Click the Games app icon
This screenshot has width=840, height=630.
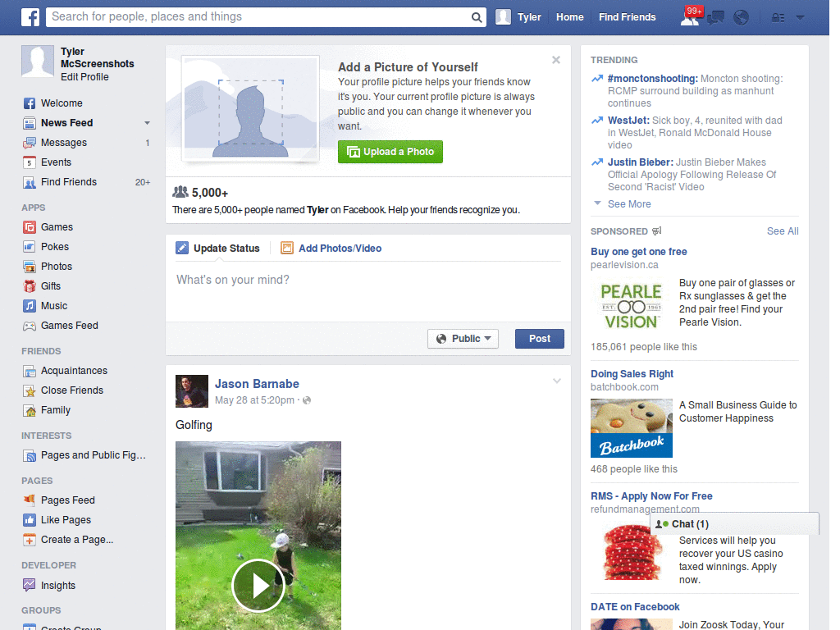tap(30, 227)
